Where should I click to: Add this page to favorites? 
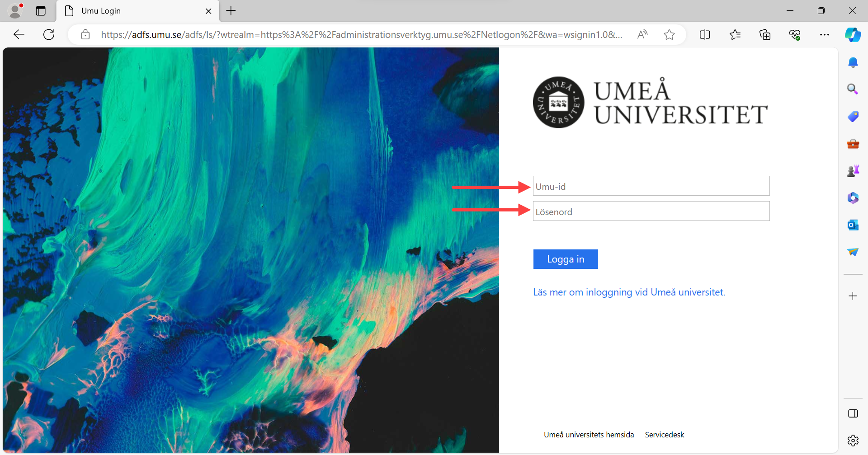click(670, 34)
